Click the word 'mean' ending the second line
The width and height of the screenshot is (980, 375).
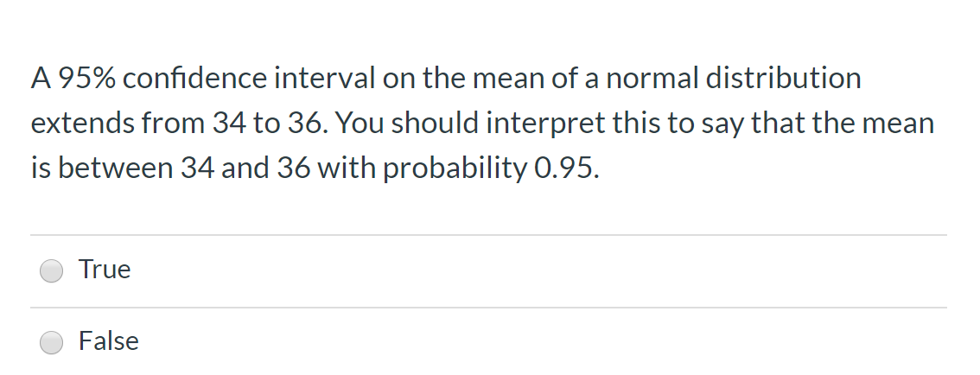click(898, 124)
